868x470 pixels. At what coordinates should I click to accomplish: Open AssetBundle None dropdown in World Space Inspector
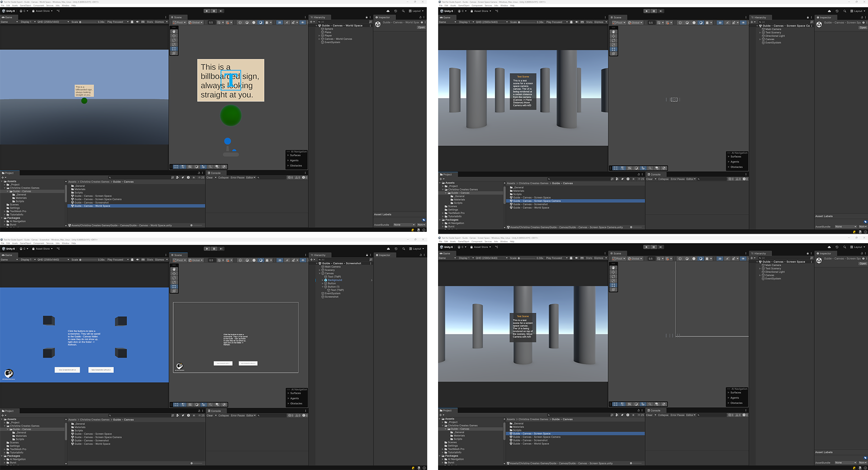[x=404, y=225]
